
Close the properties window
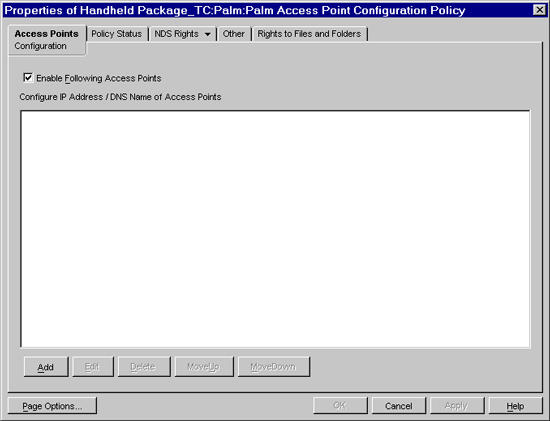(539, 10)
